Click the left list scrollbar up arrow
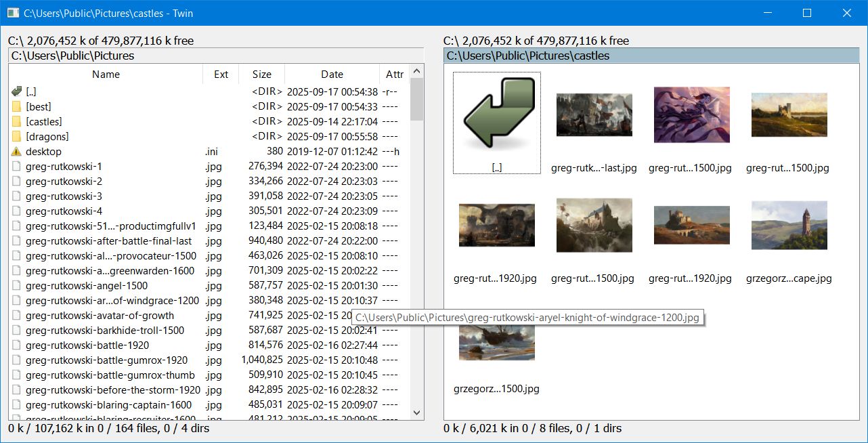 click(417, 70)
